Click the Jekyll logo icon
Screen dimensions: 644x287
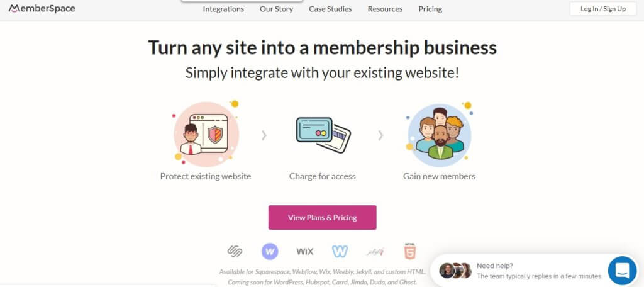[x=375, y=251]
